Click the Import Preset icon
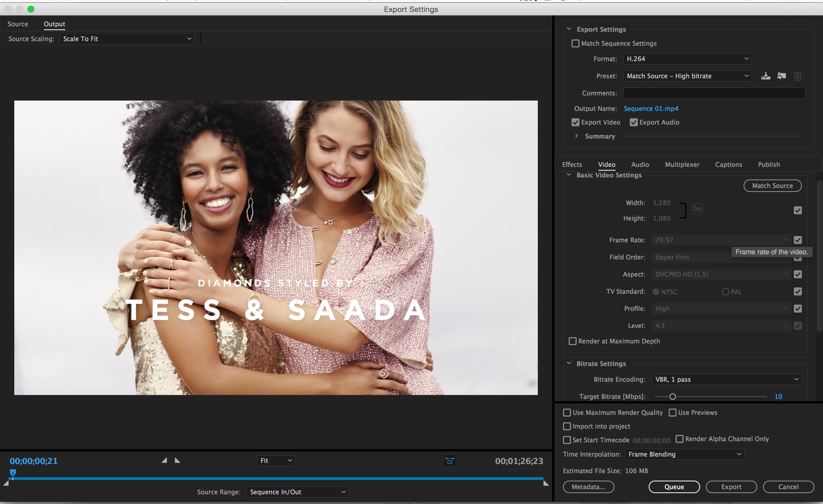This screenshot has height=504, width=823. pos(781,76)
